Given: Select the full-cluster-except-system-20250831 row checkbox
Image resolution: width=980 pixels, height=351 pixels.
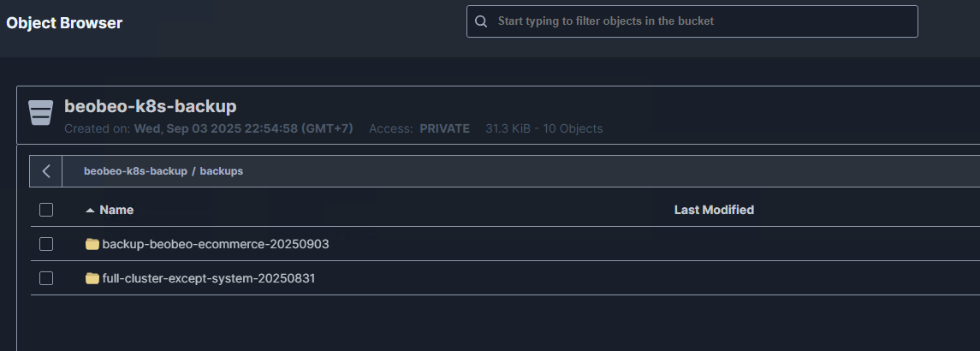Looking at the screenshot, I should (46, 278).
